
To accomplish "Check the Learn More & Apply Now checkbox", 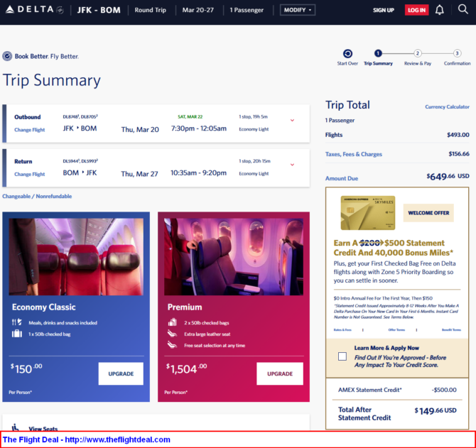I will pyautogui.click(x=342, y=356).
